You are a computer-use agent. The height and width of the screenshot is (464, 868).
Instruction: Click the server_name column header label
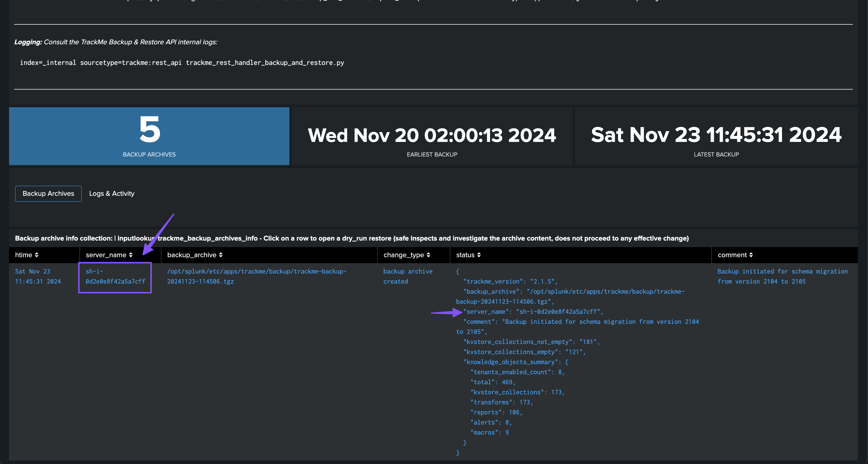[x=106, y=255]
